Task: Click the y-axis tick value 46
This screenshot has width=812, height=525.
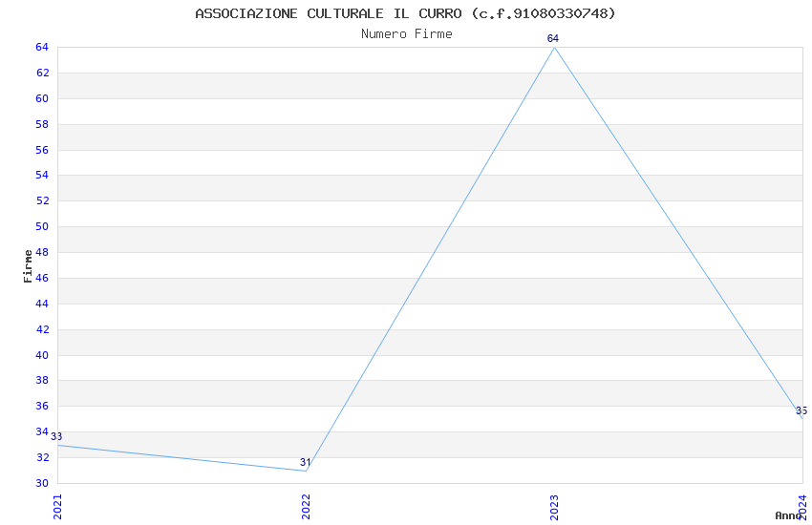Action: (42, 279)
